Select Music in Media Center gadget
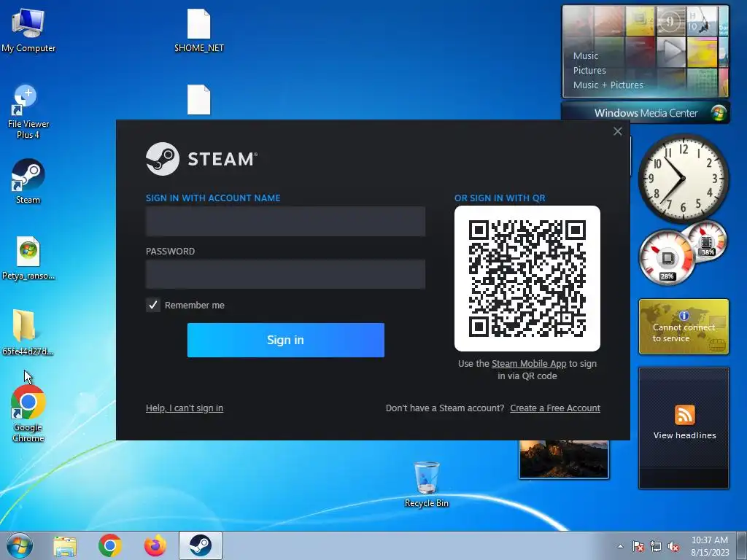Screen dimensions: 747x560 point(586,55)
